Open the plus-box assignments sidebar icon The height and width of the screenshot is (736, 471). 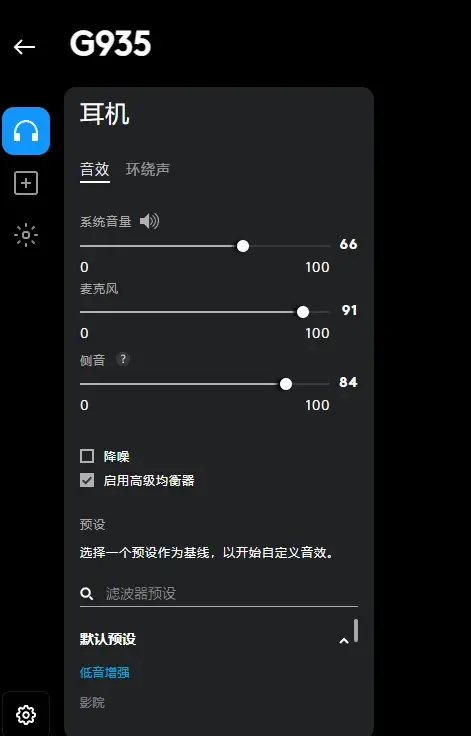point(26,183)
